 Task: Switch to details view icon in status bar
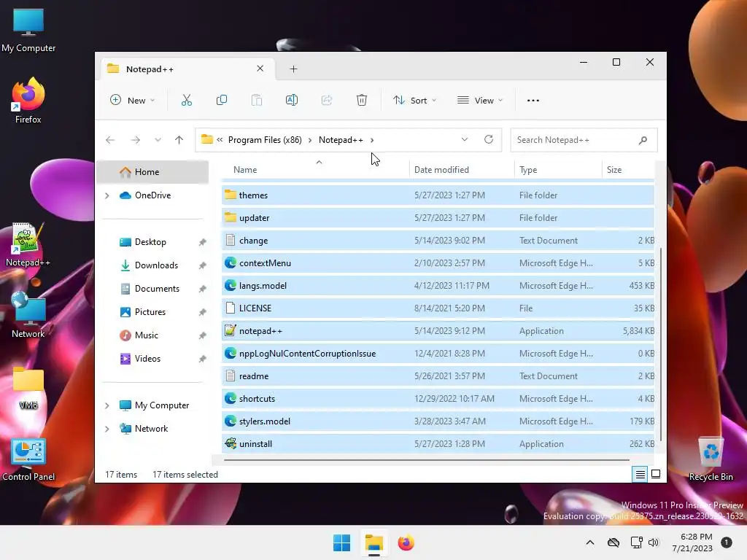tap(640, 474)
